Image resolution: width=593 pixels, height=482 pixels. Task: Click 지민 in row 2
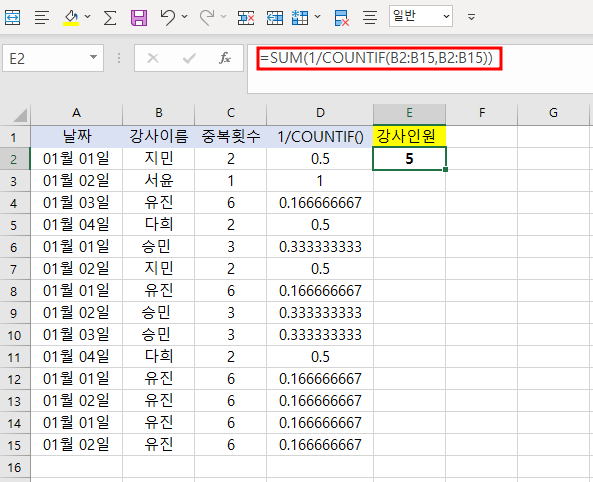[158, 159]
